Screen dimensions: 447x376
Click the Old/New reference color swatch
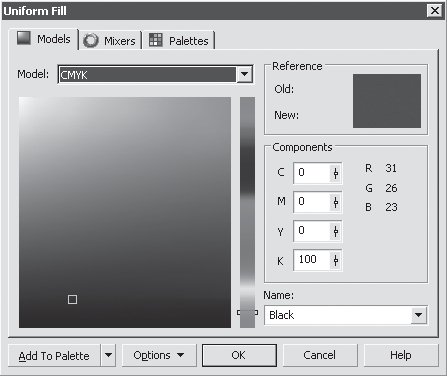pos(387,101)
